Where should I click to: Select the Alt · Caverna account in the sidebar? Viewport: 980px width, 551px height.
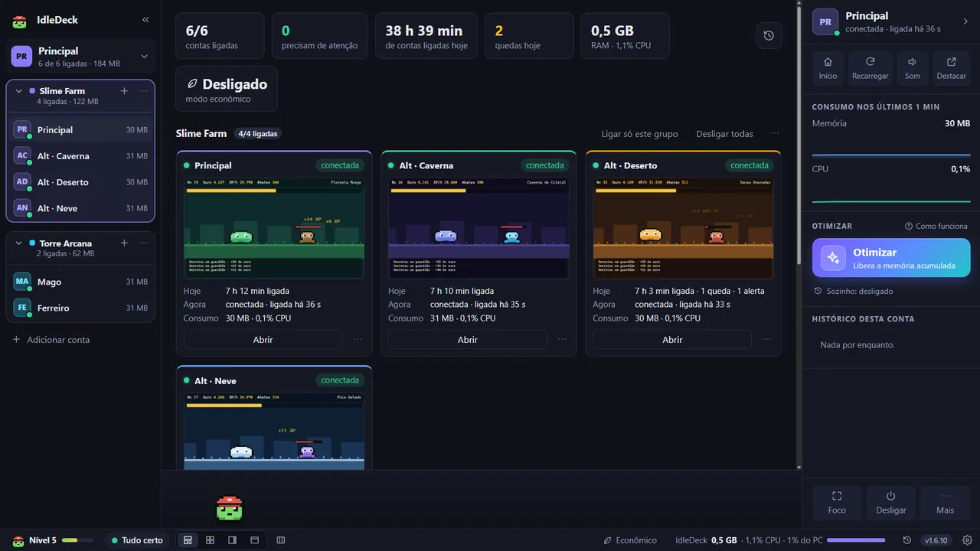[x=80, y=156]
